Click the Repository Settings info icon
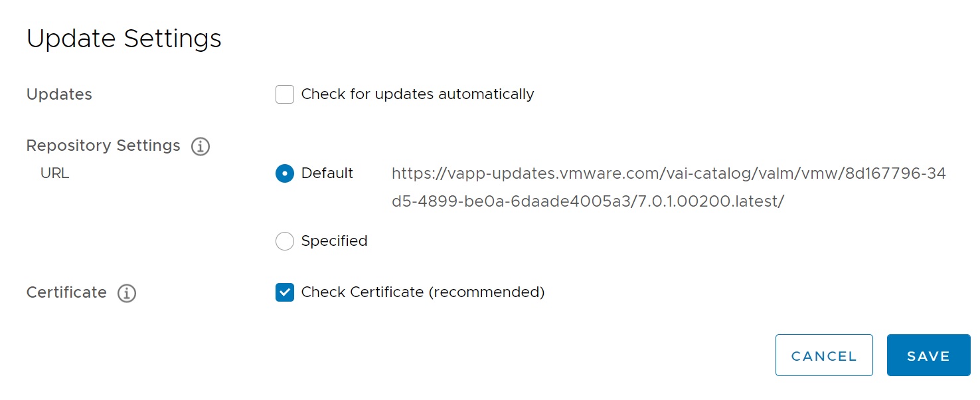Viewport: 980px width, 400px height. tap(201, 146)
